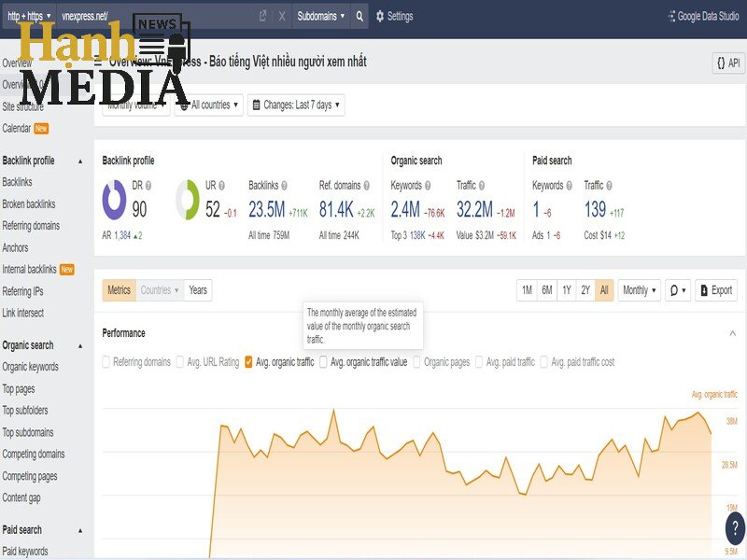Image resolution: width=747 pixels, height=560 pixels.
Task: Collapse the Backlink profile sidebar section
Action: click(80, 161)
